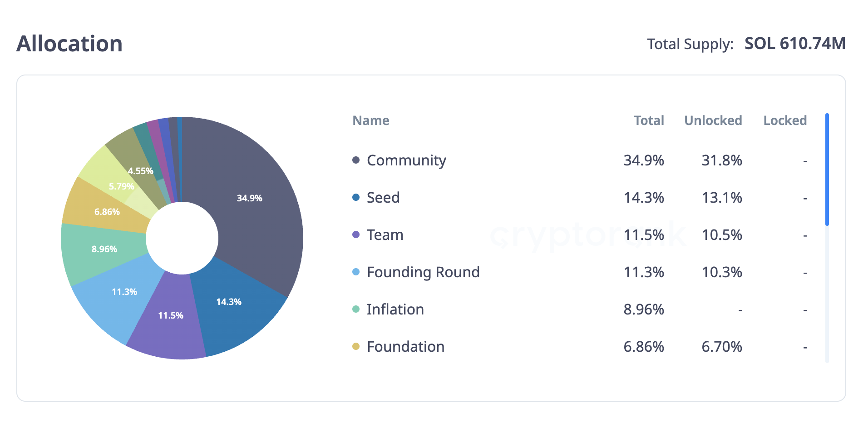Image resolution: width=868 pixels, height=429 pixels.
Task: Sort by the Total column header
Action: (649, 120)
